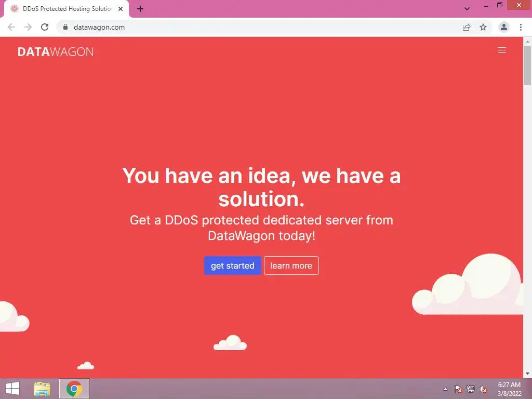The image size is (532, 399).
Task: Click the network tray icon
Action: (x=471, y=389)
